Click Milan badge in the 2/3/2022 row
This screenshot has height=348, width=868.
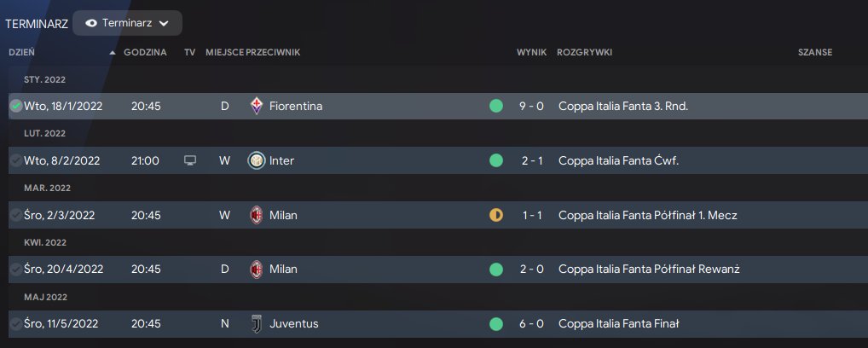(256, 215)
